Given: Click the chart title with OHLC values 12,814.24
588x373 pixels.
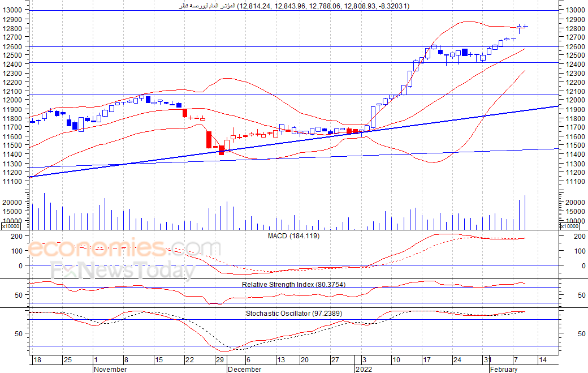Looking at the screenshot, I should [294, 6].
